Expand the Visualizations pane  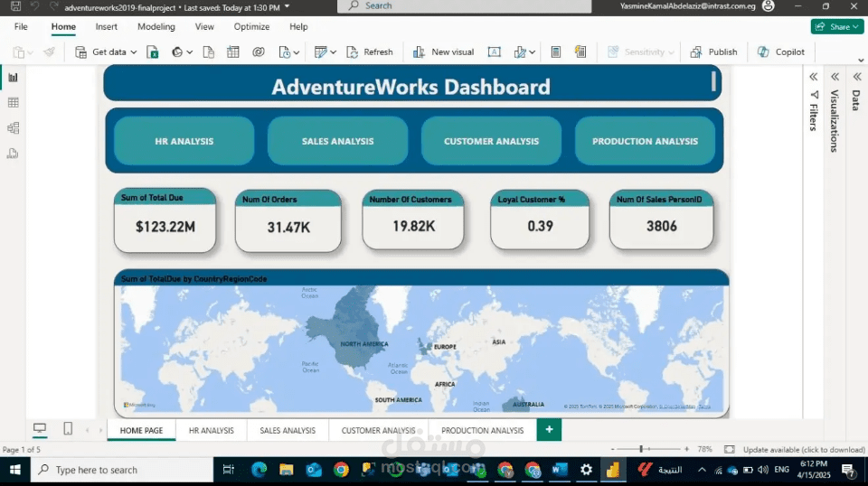pos(835,77)
